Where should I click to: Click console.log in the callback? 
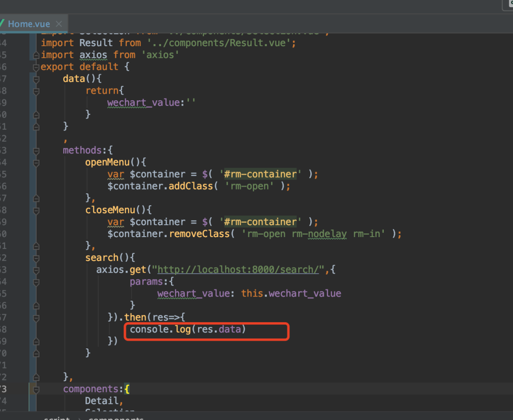(x=161, y=329)
